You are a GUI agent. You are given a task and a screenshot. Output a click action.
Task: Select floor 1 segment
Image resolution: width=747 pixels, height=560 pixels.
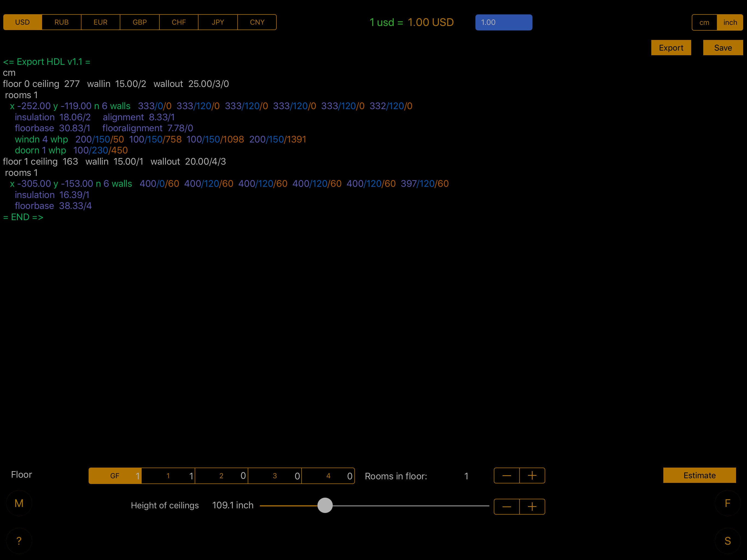168,476
